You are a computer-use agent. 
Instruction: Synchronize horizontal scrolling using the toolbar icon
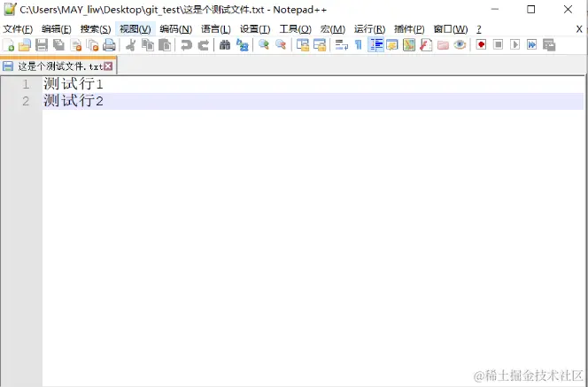(x=320, y=45)
